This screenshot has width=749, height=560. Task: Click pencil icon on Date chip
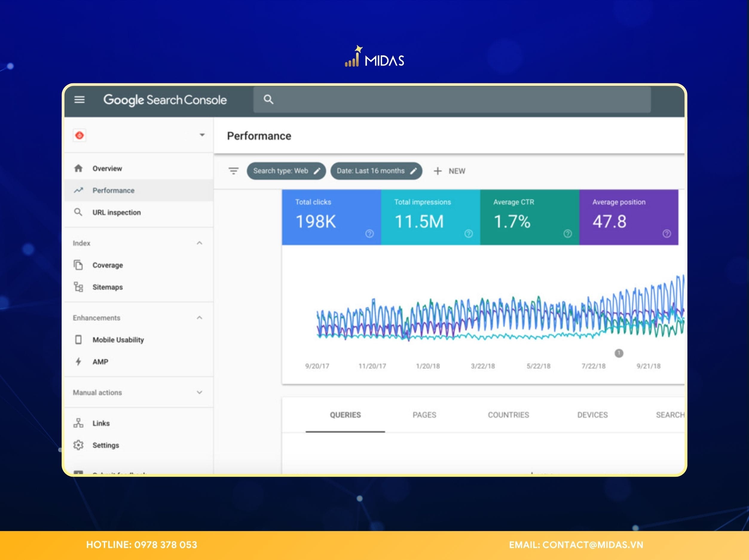[413, 171]
